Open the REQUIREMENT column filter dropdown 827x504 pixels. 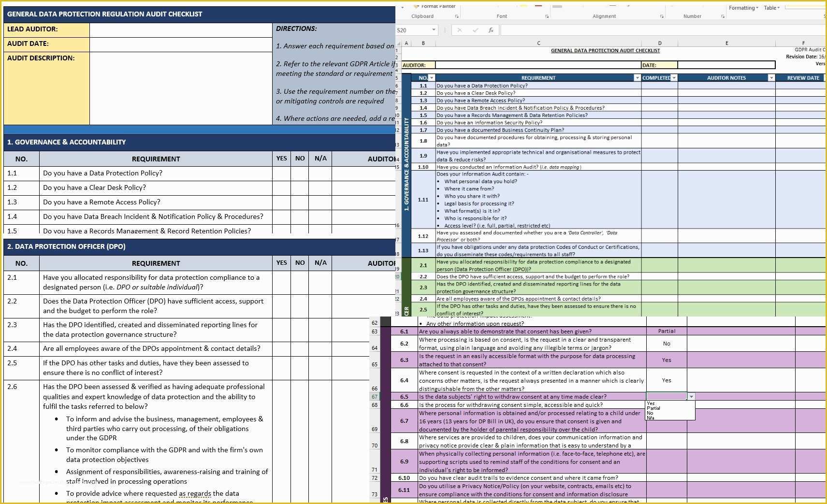pos(637,78)
